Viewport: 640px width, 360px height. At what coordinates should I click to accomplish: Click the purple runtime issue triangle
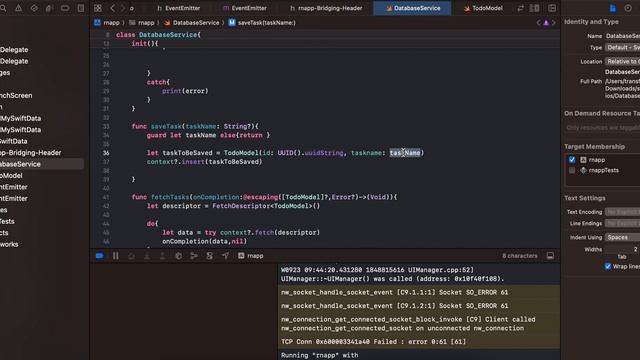point(546,23)
